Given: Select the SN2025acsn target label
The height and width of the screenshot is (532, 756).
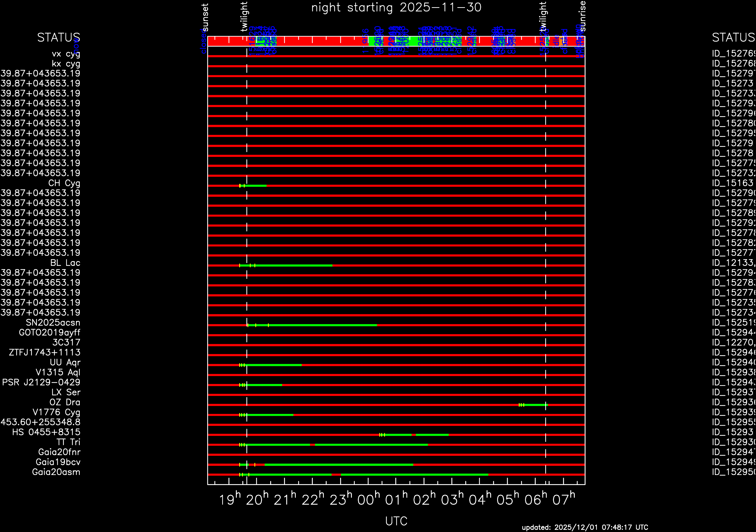Looking at the screenshot, I should click(x=53, y=322).
